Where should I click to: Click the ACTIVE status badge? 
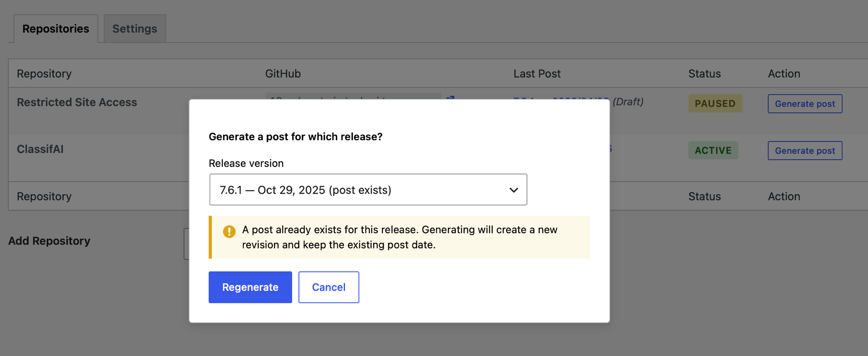[713, 150]
